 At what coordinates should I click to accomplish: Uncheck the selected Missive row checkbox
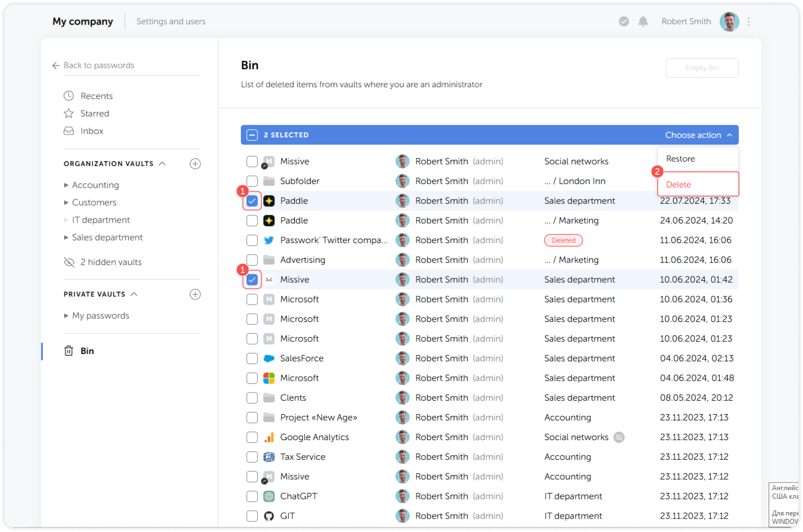coord(252,279)
